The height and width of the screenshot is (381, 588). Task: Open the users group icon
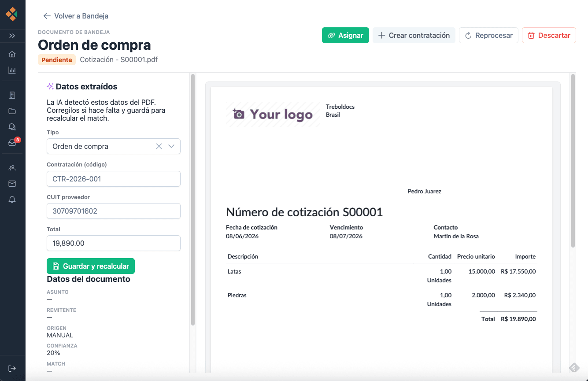12,168
